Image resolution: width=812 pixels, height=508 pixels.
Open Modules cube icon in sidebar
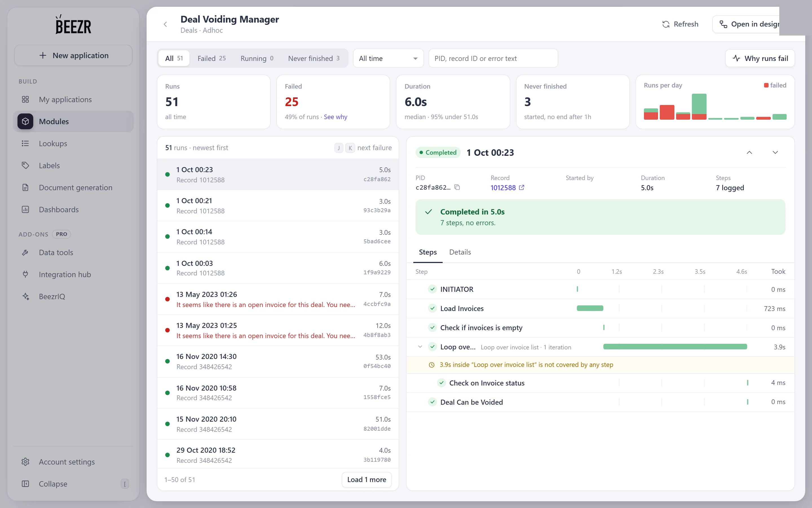(25, 121)
